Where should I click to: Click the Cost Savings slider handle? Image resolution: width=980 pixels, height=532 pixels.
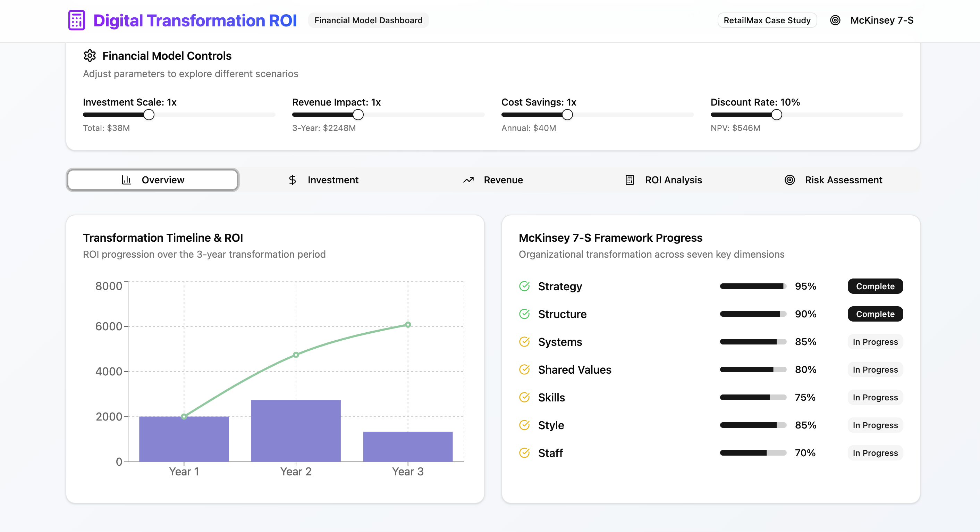pos(567,115)
